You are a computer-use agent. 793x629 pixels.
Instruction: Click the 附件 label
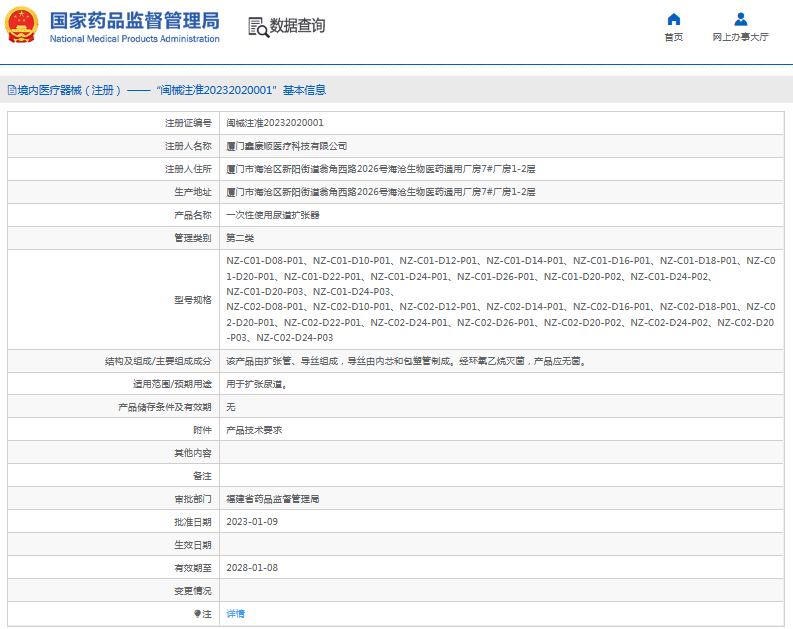point(202,430)
